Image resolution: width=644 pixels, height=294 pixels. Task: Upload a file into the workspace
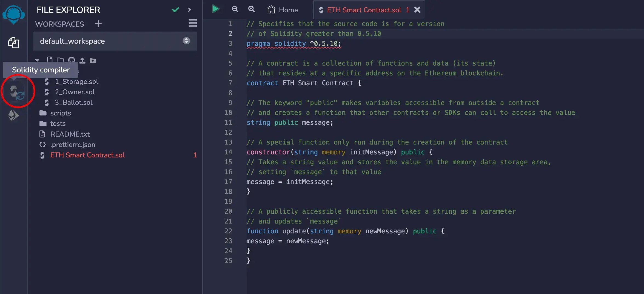82,60
